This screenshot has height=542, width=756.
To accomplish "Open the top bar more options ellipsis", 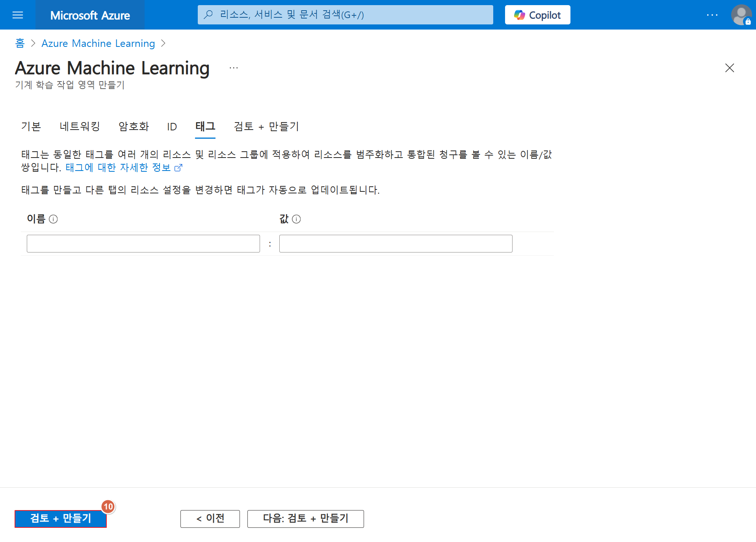I will pos(712,15).
